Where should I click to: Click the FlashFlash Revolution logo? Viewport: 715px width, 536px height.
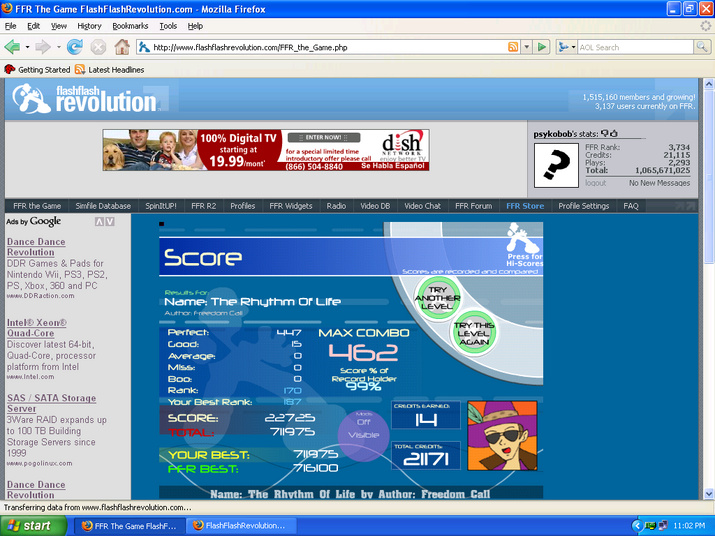[86, 98]
